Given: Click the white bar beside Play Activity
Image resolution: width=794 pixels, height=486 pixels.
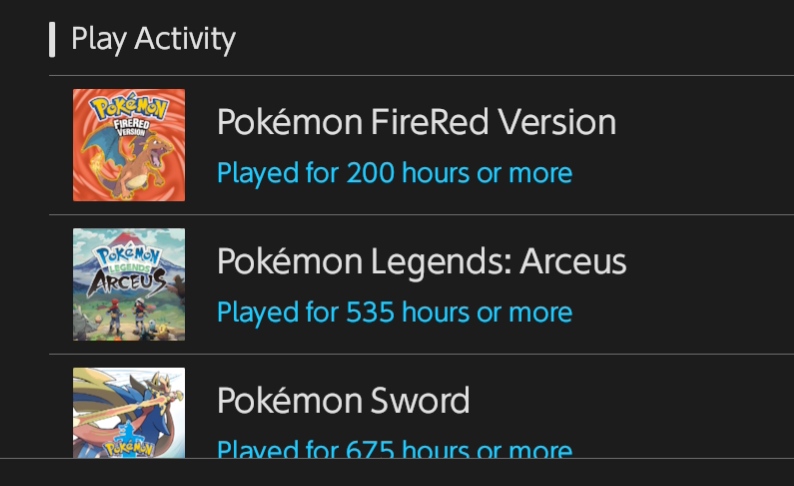Looking at the screenshot, I should click(x=52, y=39).
